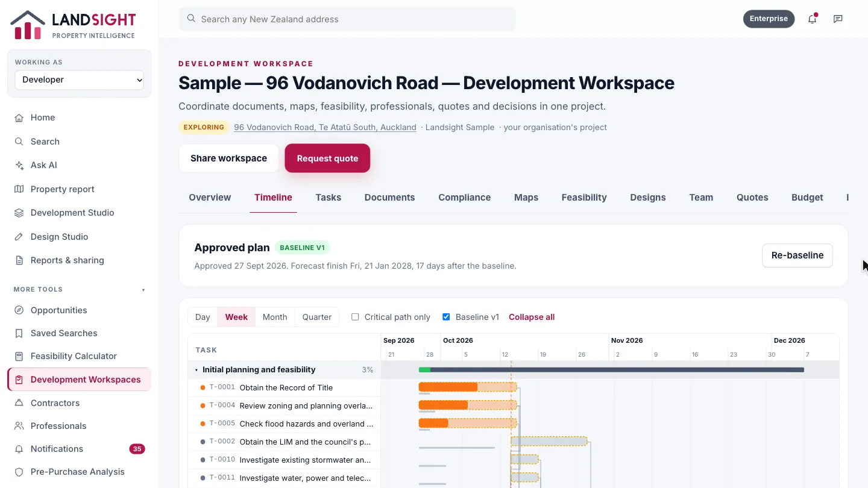Select the Week timeline scale
The width and height of the screenshot is (868, 488).
coord(236,317)
